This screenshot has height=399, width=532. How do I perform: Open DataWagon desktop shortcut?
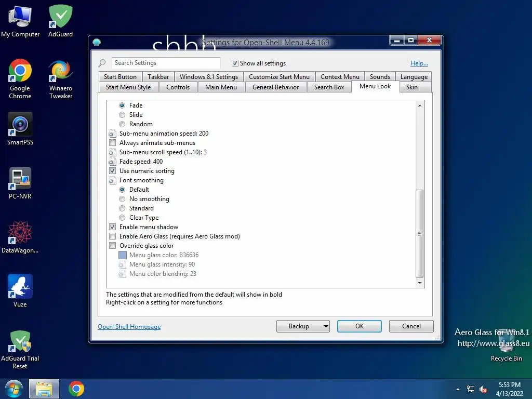[x=20, y=237]
